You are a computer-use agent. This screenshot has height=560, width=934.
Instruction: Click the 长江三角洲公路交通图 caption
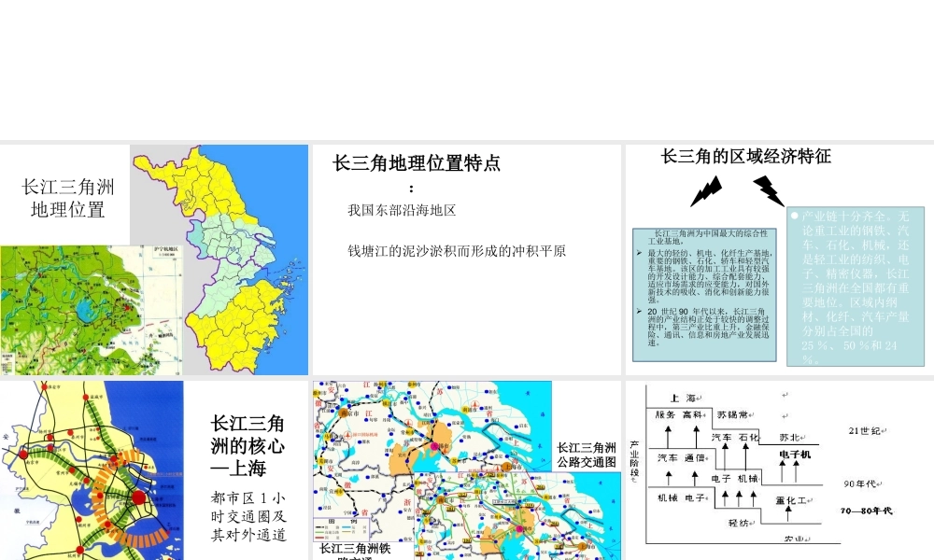[x=587, y=455]
